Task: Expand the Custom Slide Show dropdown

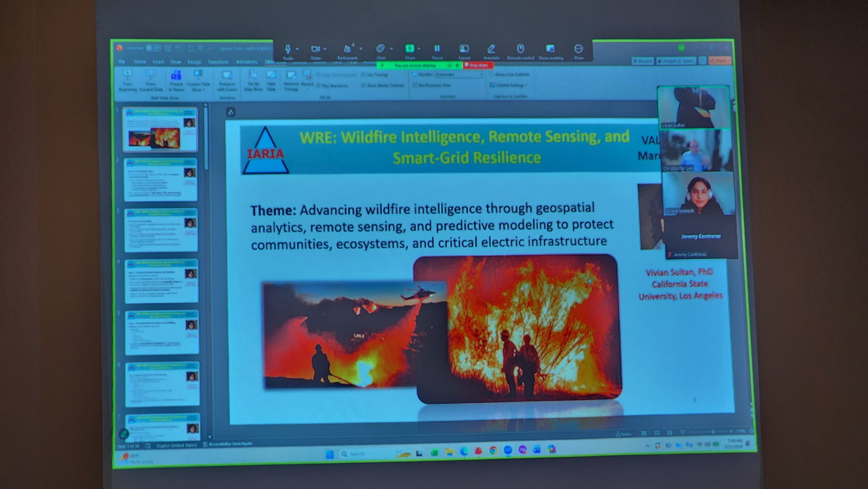Action: [x=197, y=80]
